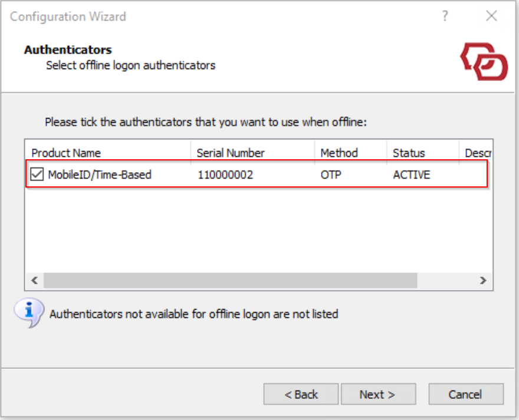The image size is (519, 420).
Task: Proceed by pressing the Next button
Action: [x=378, y=394]
